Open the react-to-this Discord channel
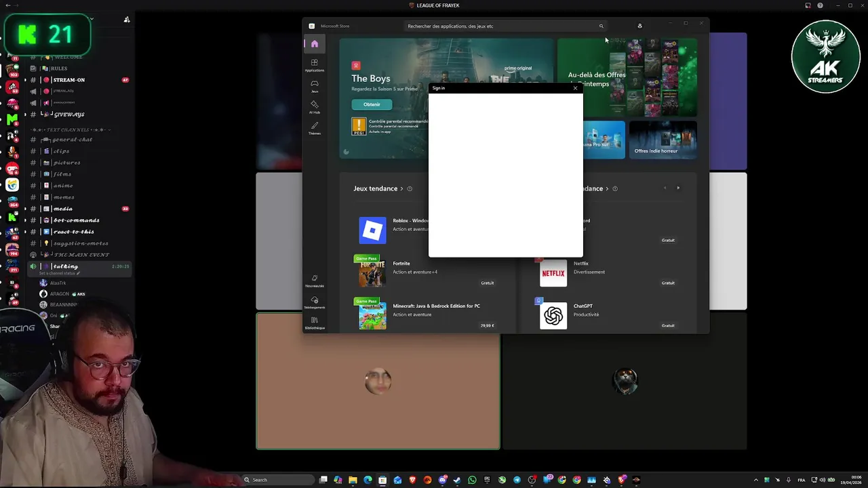 point(80,232)
